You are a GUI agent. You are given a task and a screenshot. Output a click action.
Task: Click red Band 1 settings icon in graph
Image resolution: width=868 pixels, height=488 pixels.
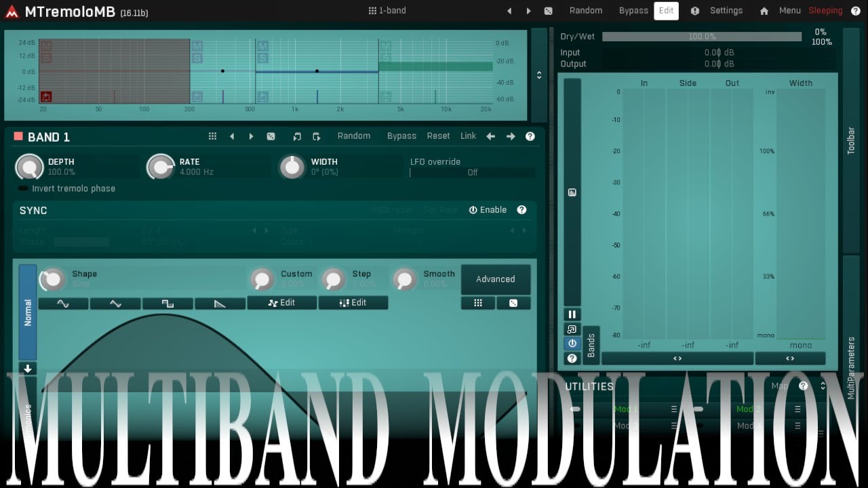tap(46, 96)
